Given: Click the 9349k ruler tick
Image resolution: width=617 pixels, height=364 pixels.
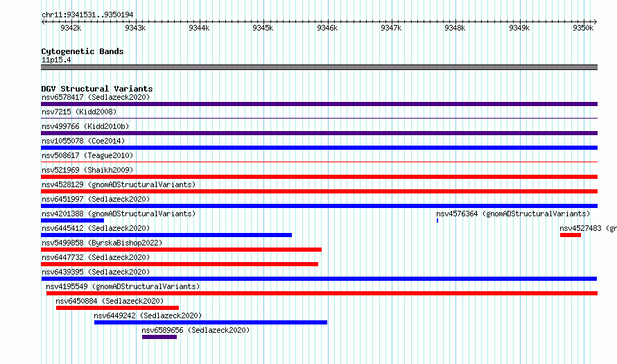Looking at the screenshot, I should coord(519,28).
